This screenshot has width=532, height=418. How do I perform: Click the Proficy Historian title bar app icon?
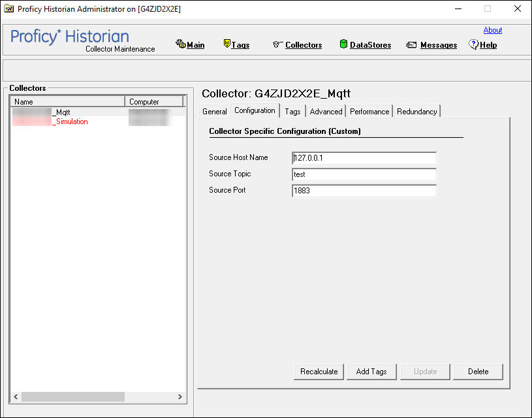tap(9, 8)
